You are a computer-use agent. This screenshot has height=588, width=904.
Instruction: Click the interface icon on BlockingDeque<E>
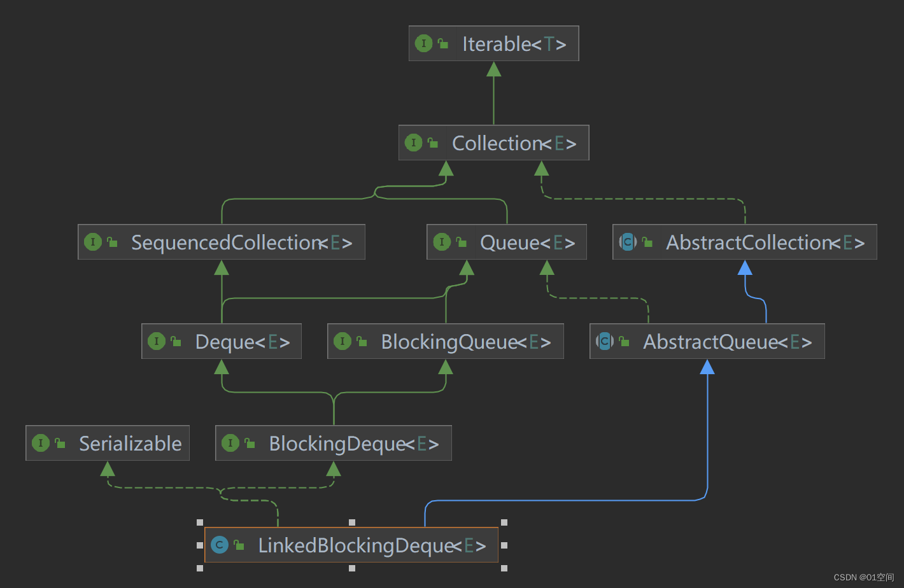(x=230, y=443)
